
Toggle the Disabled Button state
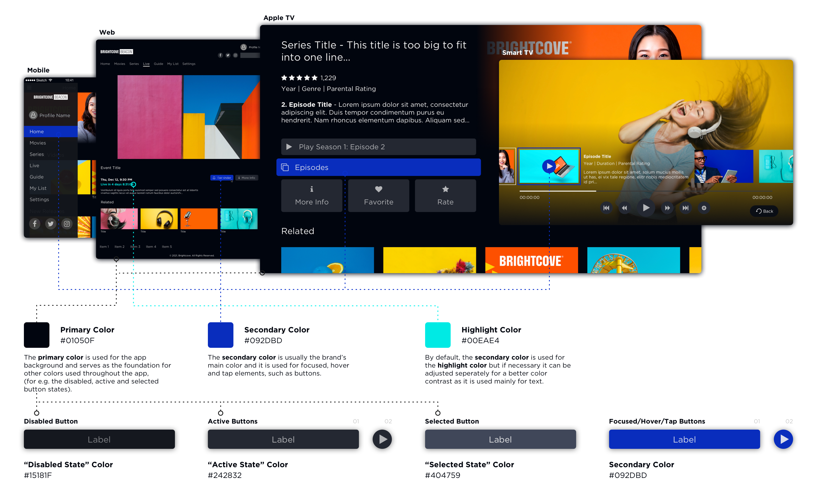tap(99, 440)
